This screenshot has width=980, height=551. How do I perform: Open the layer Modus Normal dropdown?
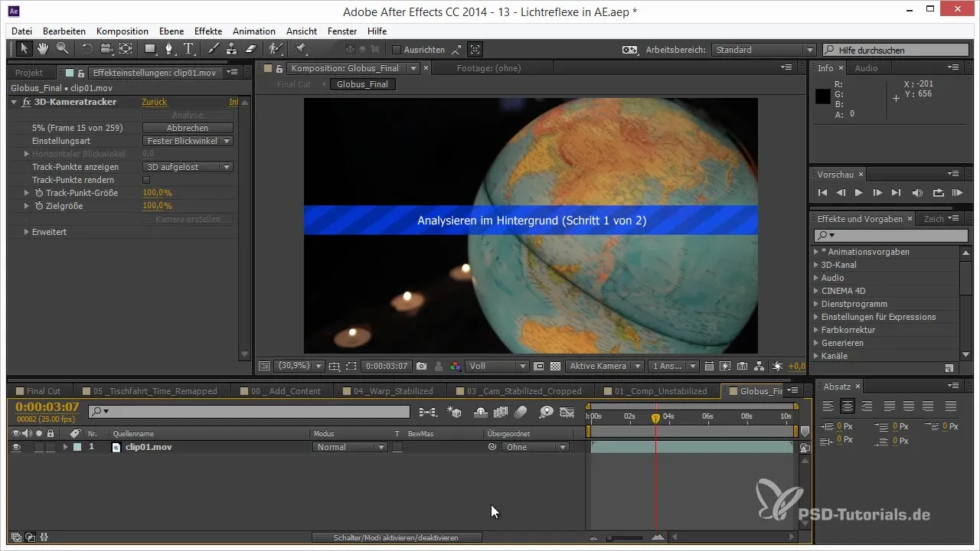click(350, 447)
